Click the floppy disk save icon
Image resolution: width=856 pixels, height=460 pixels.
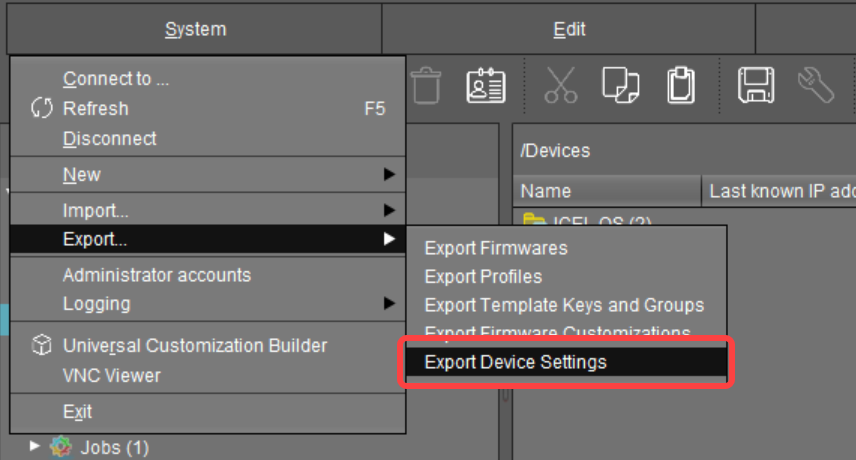[x=756, y=85]
